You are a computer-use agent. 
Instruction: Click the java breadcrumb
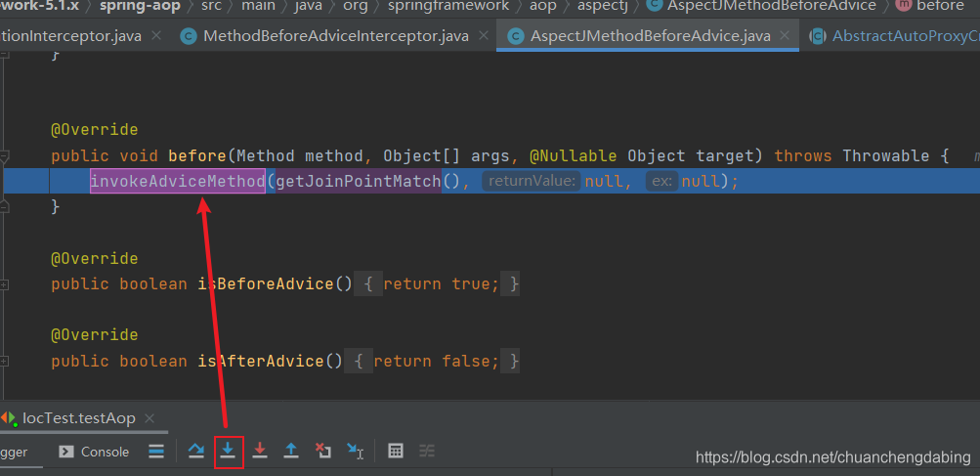(309, 6)
